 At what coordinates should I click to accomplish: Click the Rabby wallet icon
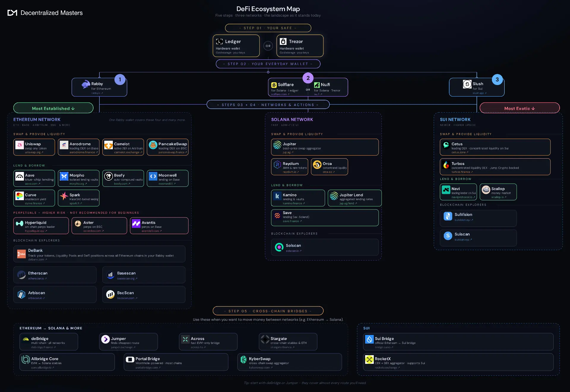pos(86,84)
